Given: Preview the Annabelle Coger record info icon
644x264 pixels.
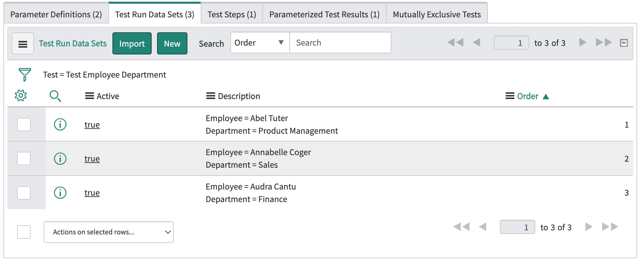Looking at the screenshot, I should pos(60,159).
